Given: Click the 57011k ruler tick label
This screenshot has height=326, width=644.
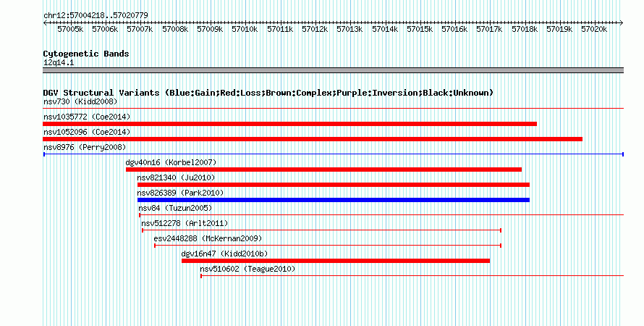Looking at the screenshot, I should tap(280, 29).
